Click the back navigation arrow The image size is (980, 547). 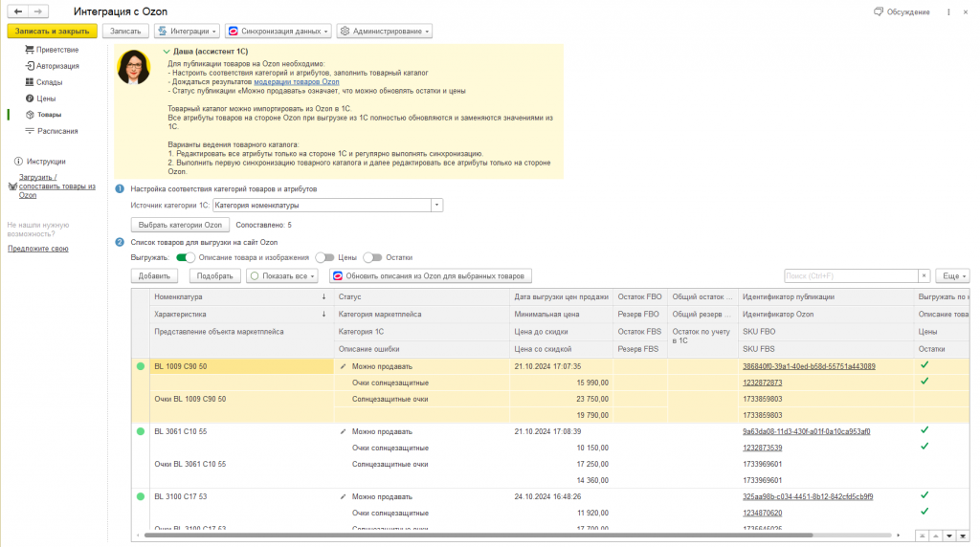(18, 11)
